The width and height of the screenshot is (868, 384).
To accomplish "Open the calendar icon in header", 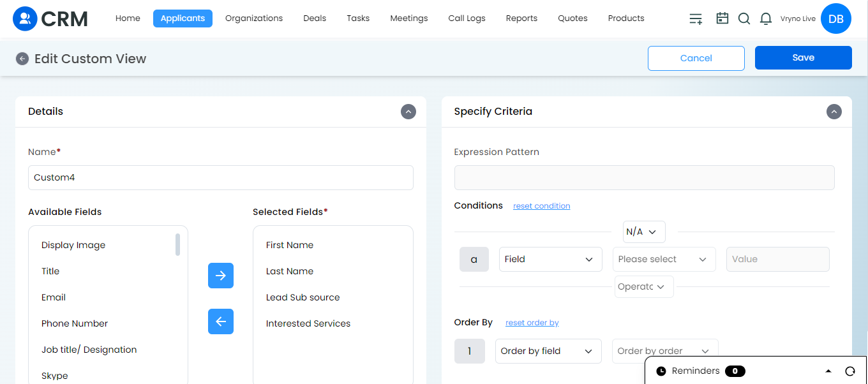I will [722, 18].
